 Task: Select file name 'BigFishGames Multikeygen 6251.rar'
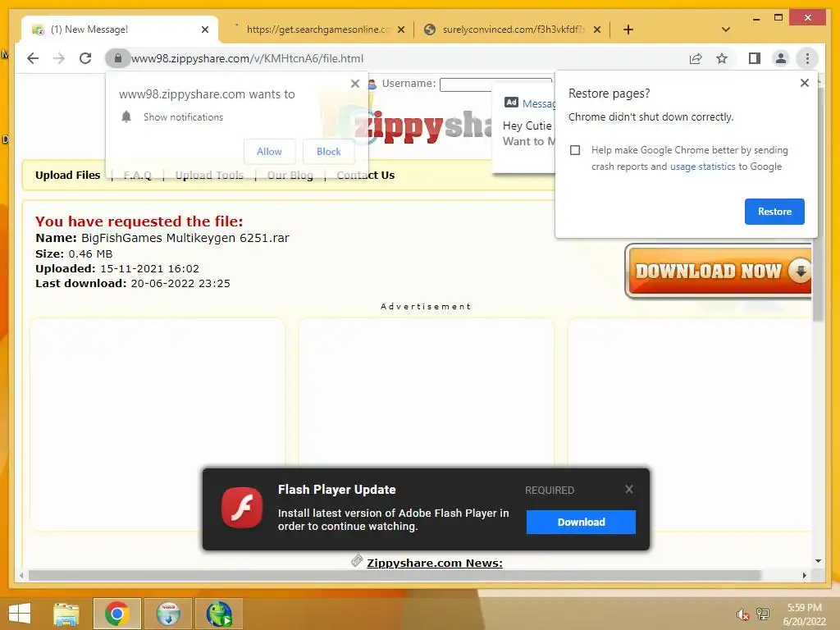tap(185, 238)
